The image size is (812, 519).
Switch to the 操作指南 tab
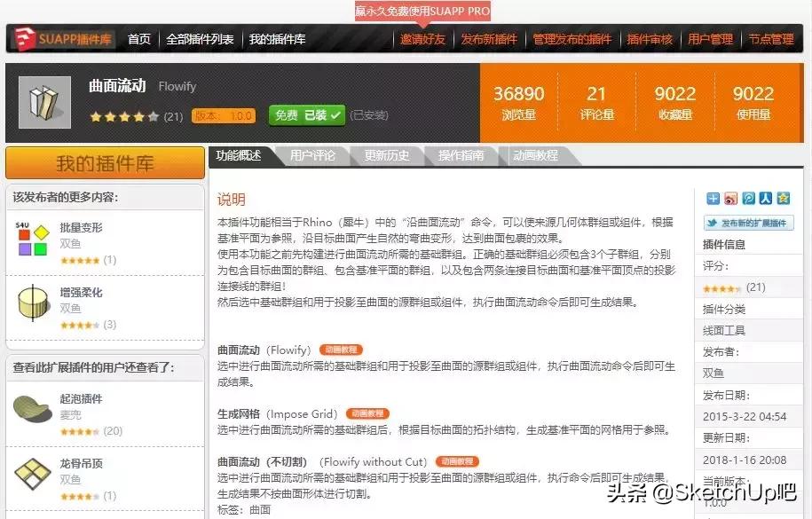[x=461, y=155]
